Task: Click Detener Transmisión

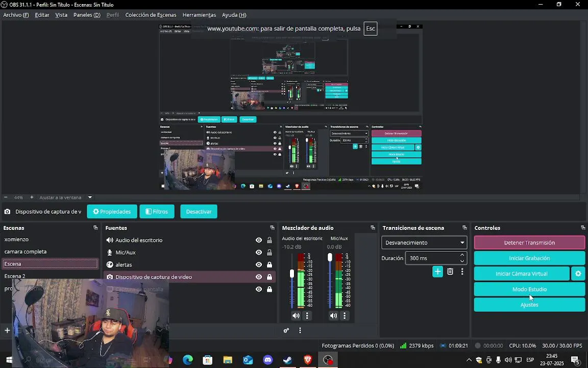Action: 529,243
